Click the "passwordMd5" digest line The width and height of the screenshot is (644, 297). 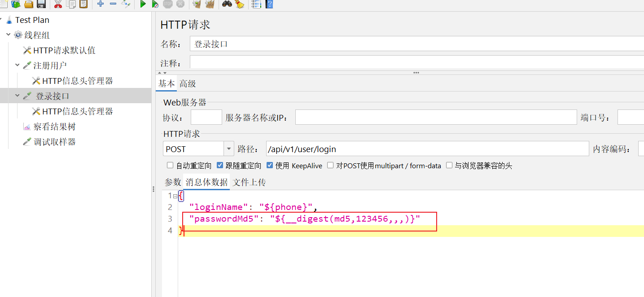(305, 219)
